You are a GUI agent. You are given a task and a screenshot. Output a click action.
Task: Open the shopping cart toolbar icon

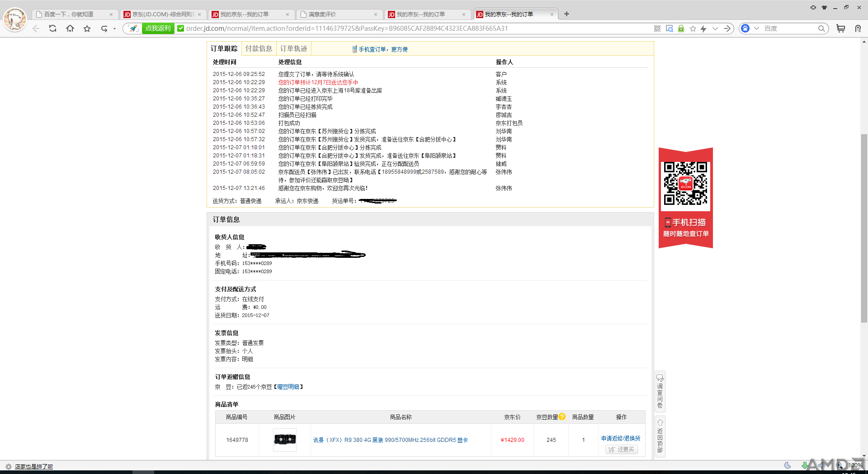[840, 28]
